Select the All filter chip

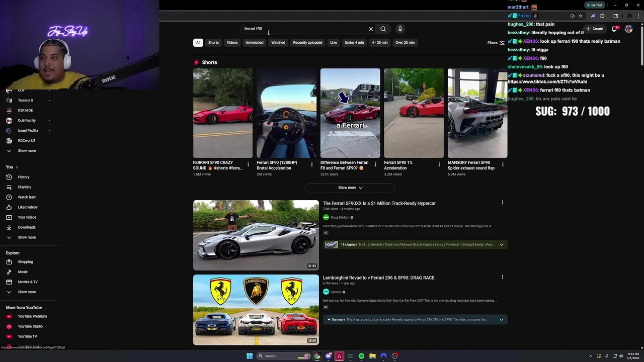198,42
